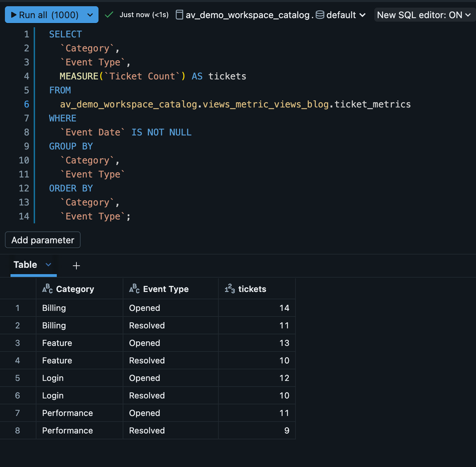The image size is (476, 467).
Task: Click the Run all play icon
Action: (x=13, y=15)
